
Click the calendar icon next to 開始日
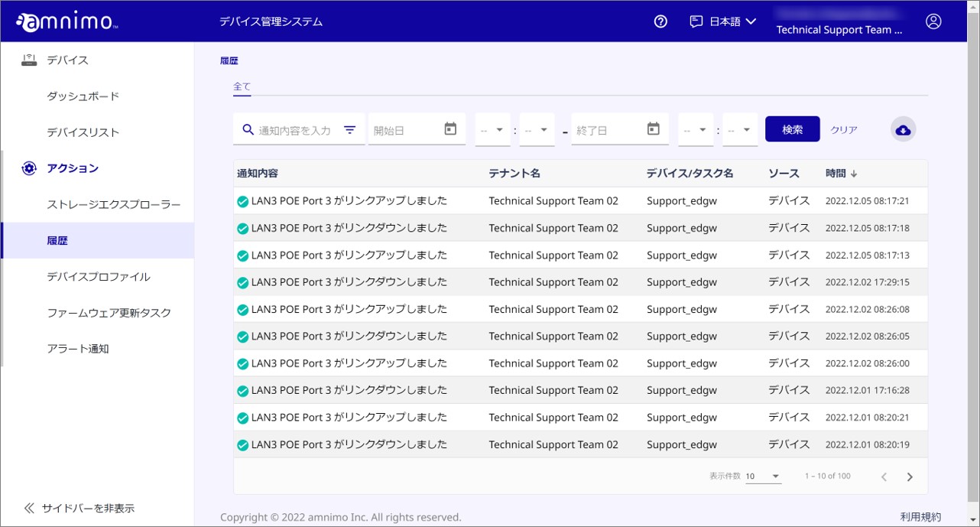tap(453, 128)
